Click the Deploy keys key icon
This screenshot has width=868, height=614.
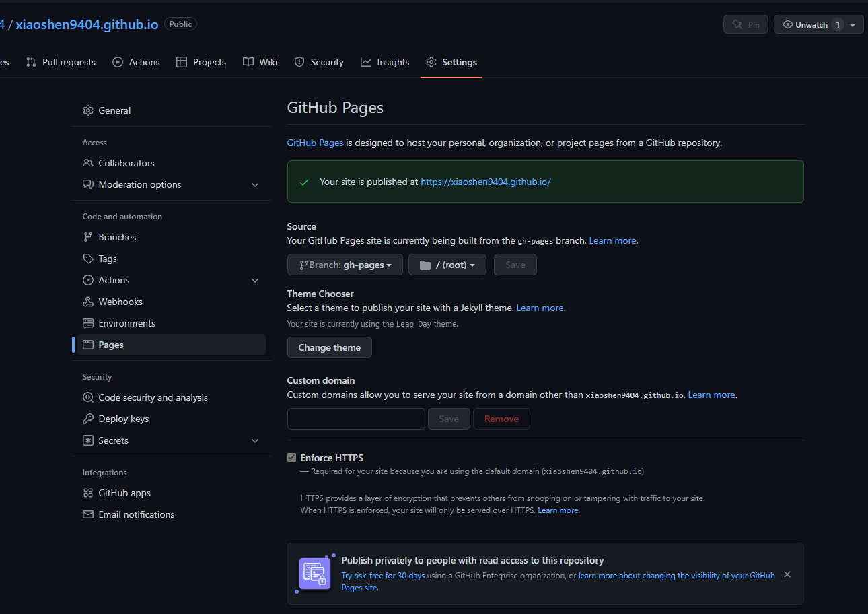(x=88, y=419)
